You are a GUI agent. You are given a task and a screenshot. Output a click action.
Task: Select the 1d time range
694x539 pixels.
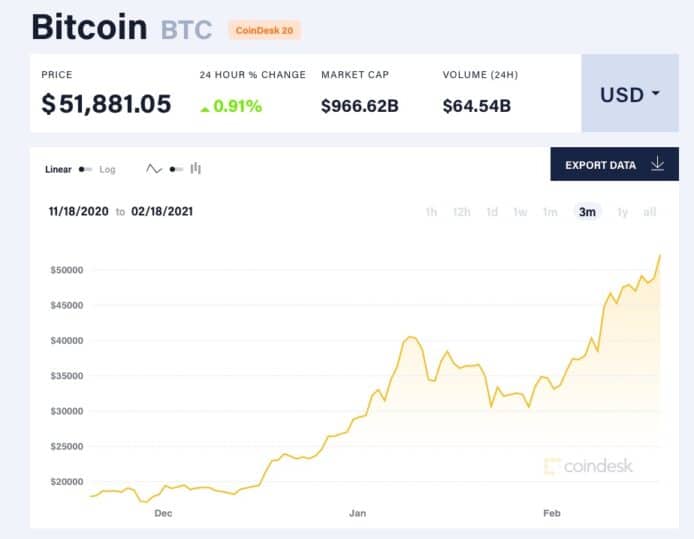pyautogui.click(x=492, y=212)
